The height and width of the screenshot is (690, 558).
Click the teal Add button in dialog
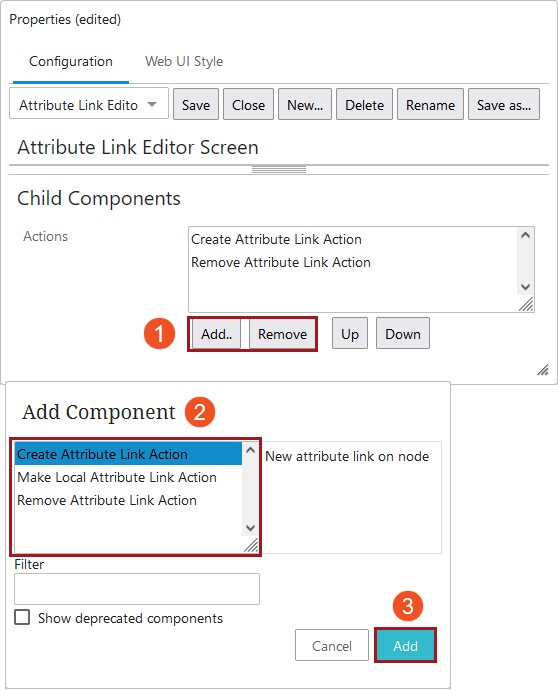click(405, 646)
